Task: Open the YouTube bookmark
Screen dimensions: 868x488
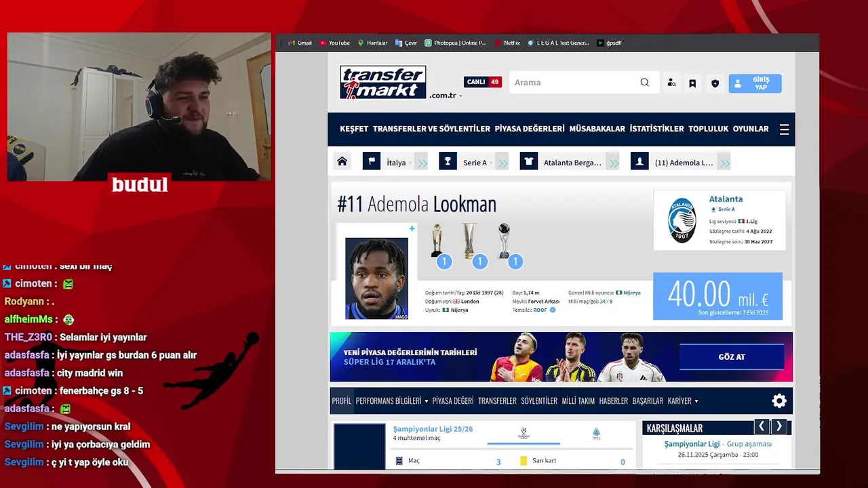Action: (334, 43)
